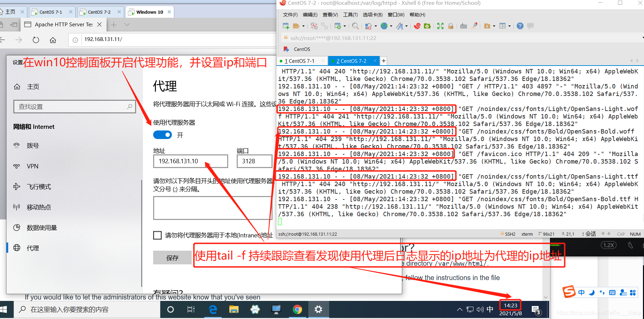The height and width of the screenshot is (319, 644).
Task: Click the proxy 地址 field 192.168.131.10
Action: coord(191,161)
